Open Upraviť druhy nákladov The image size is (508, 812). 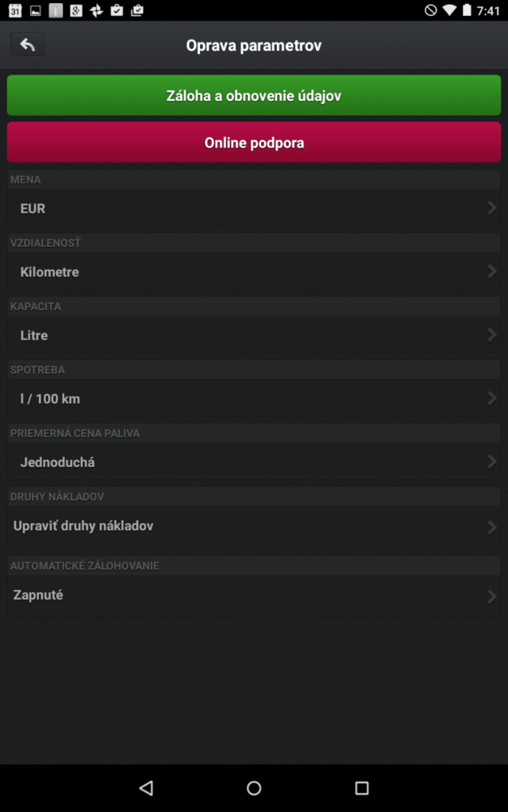click(x=254, y=527)
